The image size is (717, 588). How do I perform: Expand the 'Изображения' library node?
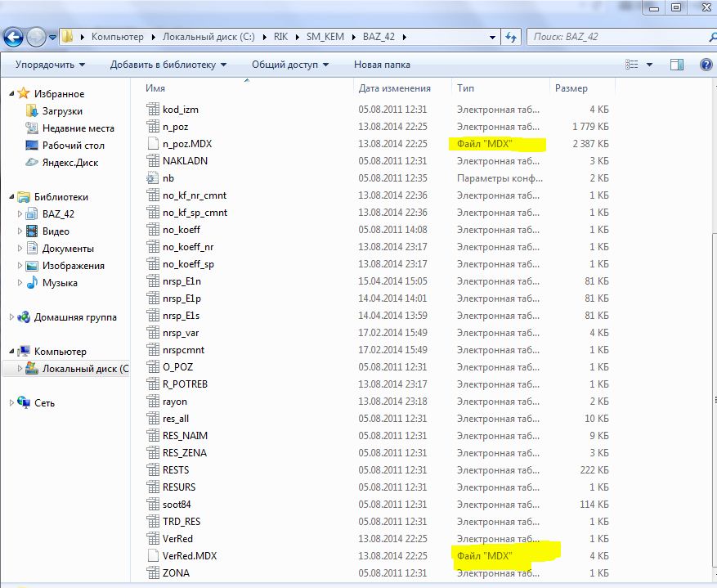[20, 265]
